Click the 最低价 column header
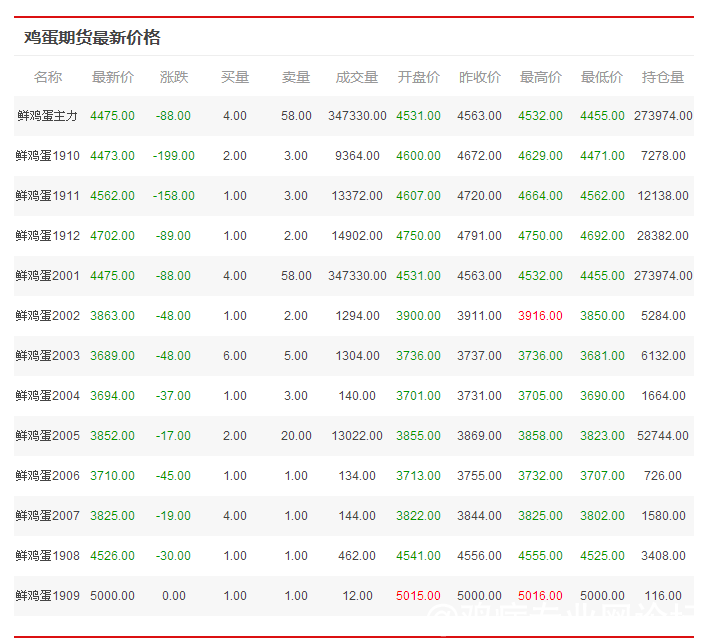 602,77
